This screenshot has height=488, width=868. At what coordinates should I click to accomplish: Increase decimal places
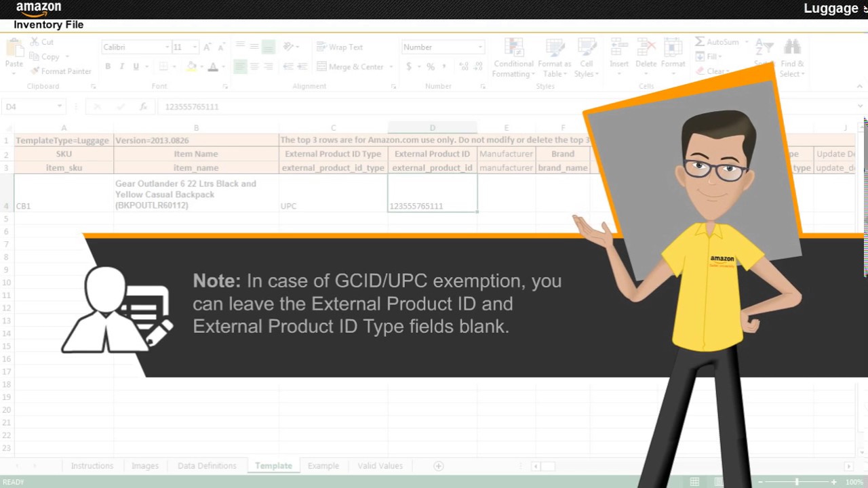(x=464, y=66)
